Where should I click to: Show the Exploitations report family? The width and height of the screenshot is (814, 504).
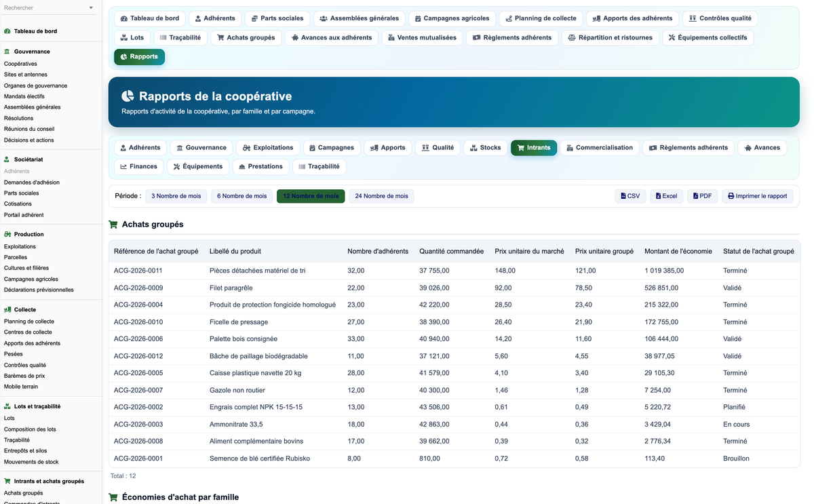268,147
